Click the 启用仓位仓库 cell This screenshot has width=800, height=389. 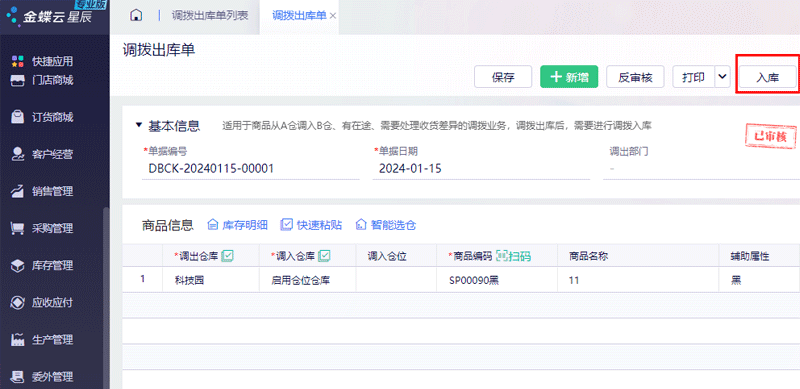pos(308,280)
